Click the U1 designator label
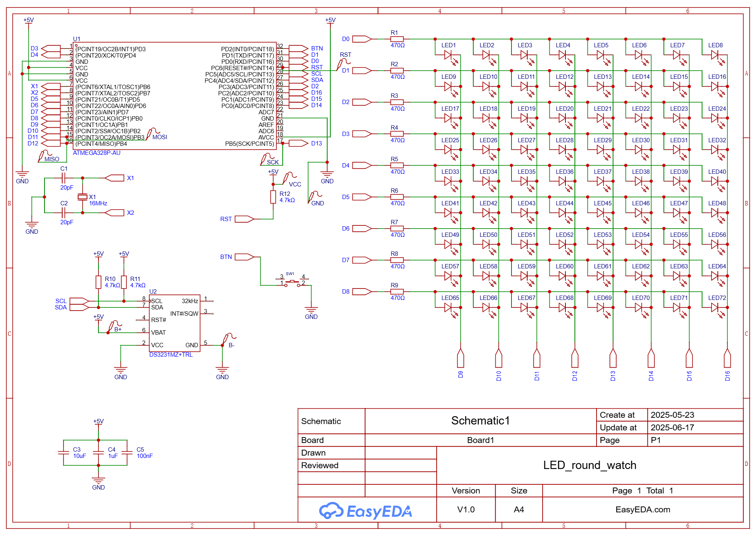Viewport: 756px width, 536px height. [x=76, y=39]
